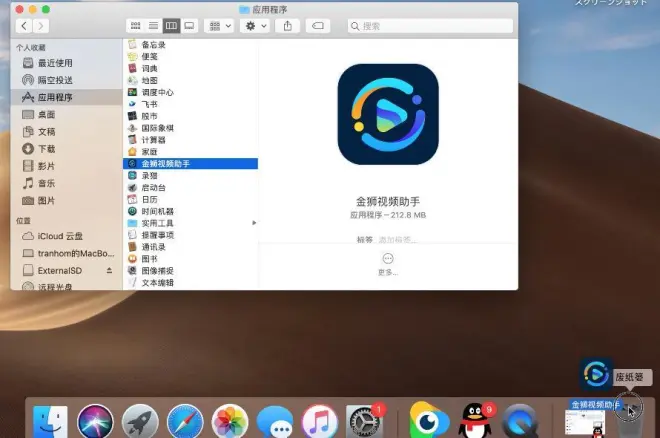This screenshot has width=660, height=438.
Task: Click the 搜索 search field
Action: 430,26
